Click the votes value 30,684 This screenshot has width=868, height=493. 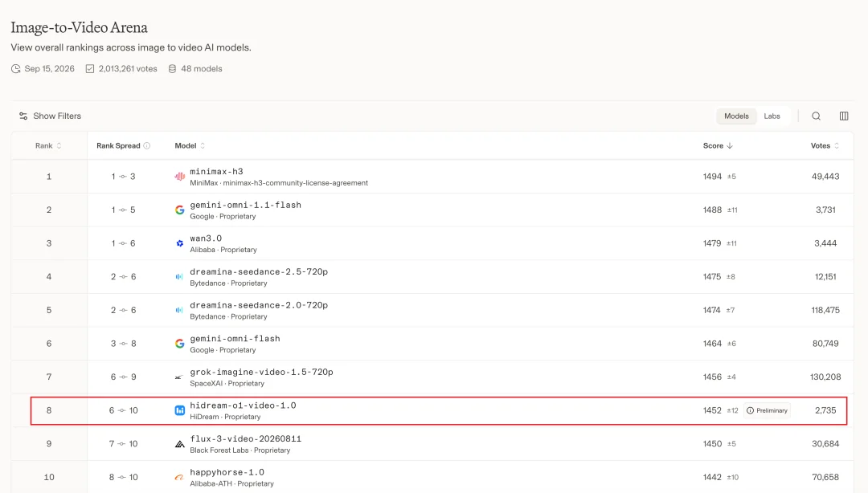[x=825, y=444]
